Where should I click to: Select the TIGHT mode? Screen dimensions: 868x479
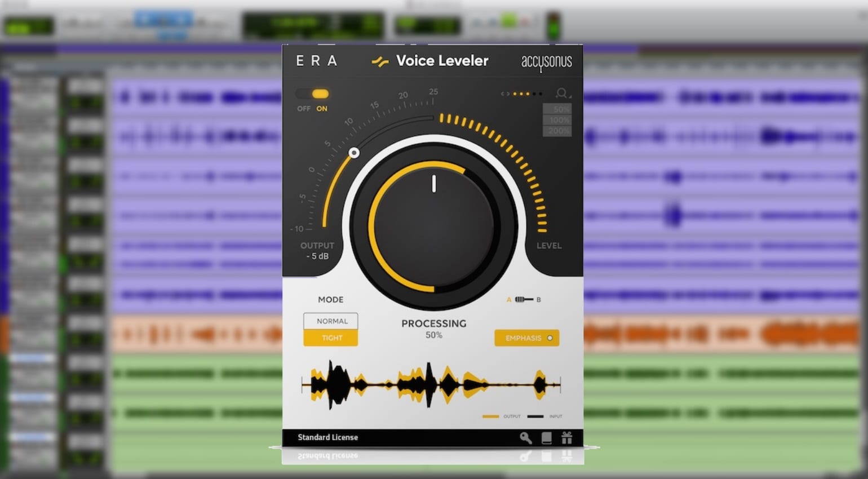[330, 338]
